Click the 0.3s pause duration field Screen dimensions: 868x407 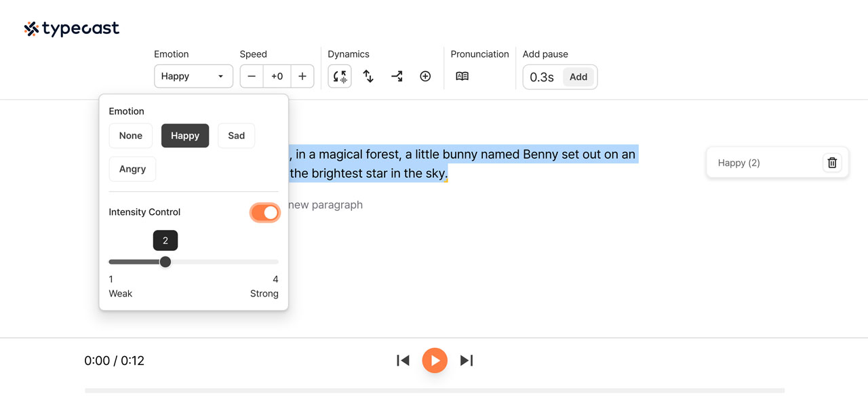click(x=542, y=77)
